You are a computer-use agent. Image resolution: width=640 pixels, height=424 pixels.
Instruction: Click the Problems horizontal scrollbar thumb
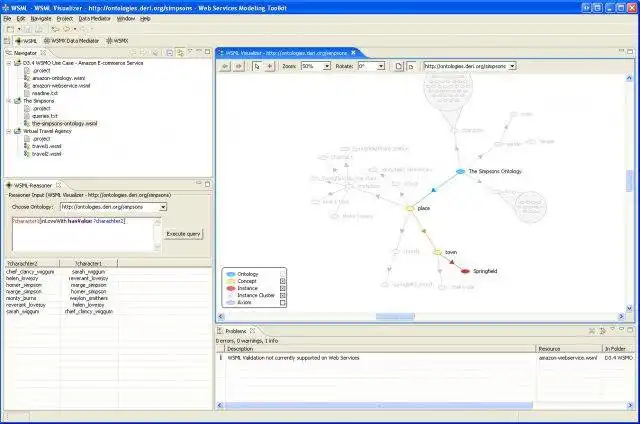378,405
